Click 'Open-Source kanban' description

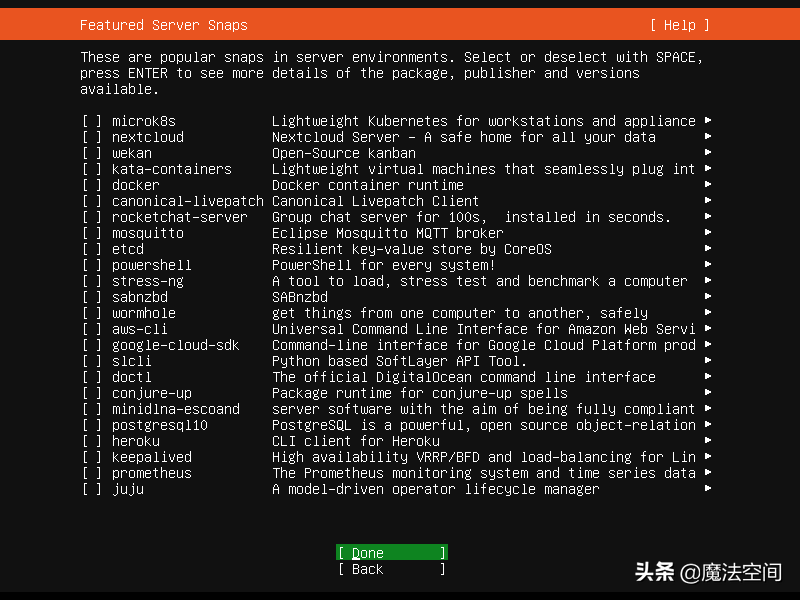tap(344, 153)
